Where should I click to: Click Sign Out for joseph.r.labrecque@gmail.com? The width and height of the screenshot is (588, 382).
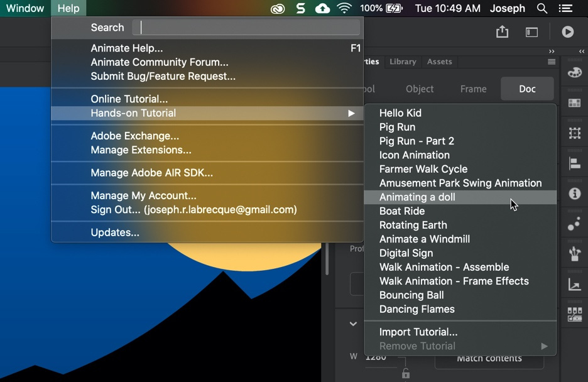point(207,210)
